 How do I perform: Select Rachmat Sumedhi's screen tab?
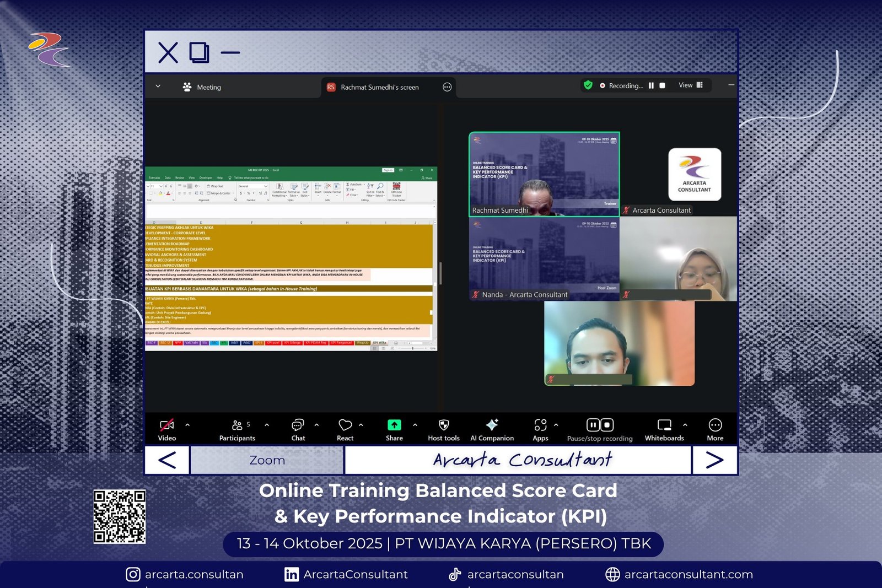click(379, 87)
